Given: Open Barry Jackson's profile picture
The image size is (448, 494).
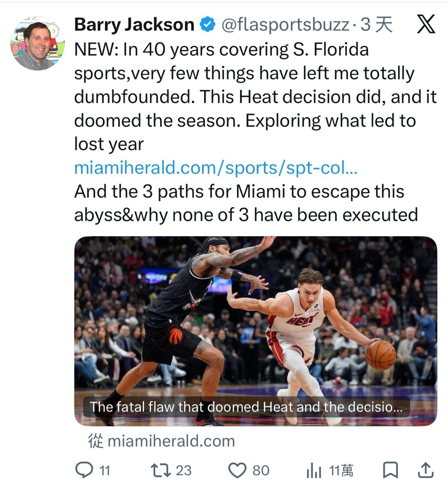Looking at the screenshot, I should coord(37,44).
